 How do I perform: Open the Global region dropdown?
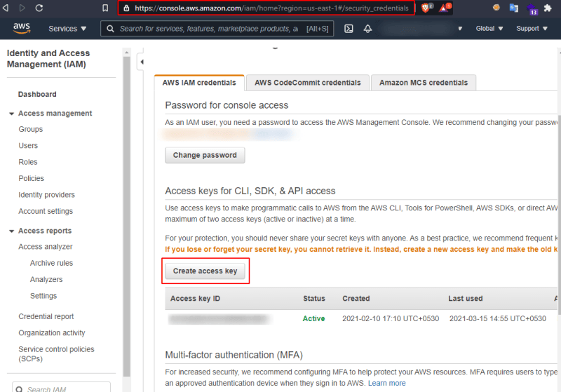pyautogui.click(x=489, y=29)
